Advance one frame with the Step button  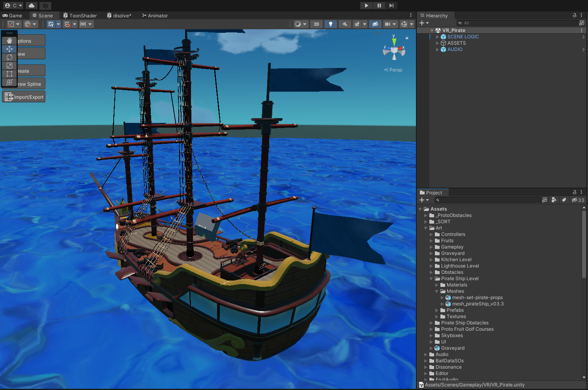pos(391,6)
